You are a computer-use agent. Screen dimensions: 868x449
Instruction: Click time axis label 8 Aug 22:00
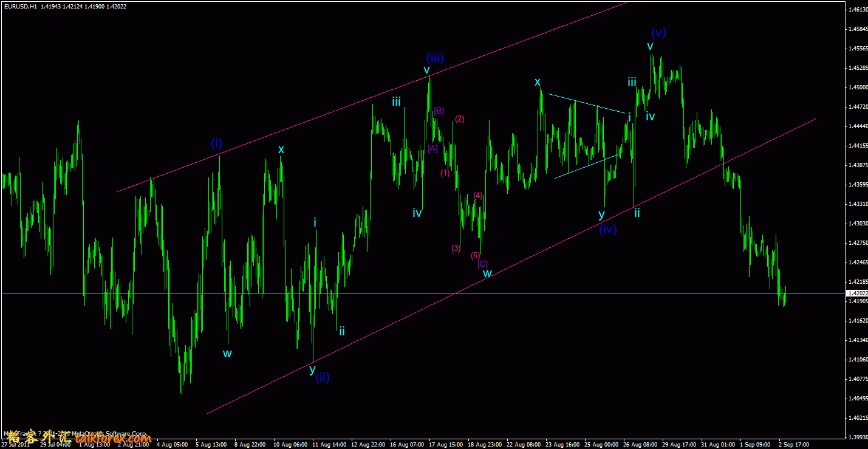(x=250, y=444)
